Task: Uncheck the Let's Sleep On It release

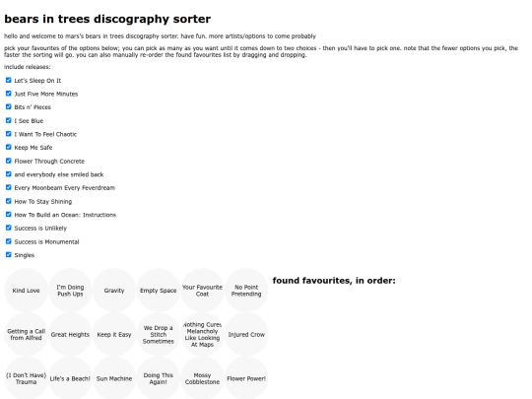Action: 9,80
